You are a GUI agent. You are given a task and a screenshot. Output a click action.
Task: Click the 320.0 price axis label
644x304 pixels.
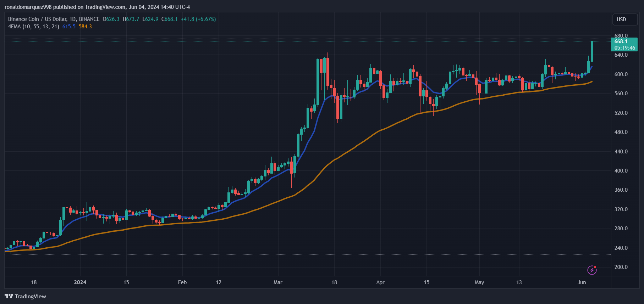621,209
